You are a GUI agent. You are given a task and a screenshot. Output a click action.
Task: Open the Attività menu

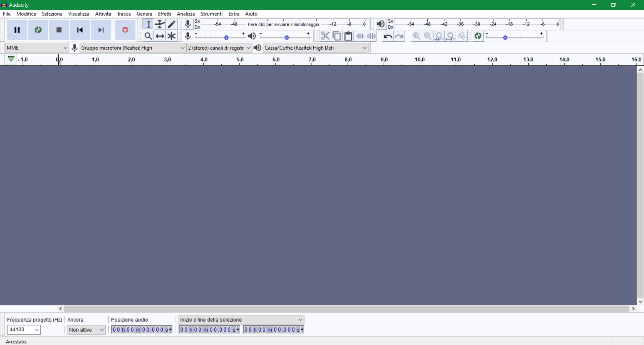coord(103,14)
